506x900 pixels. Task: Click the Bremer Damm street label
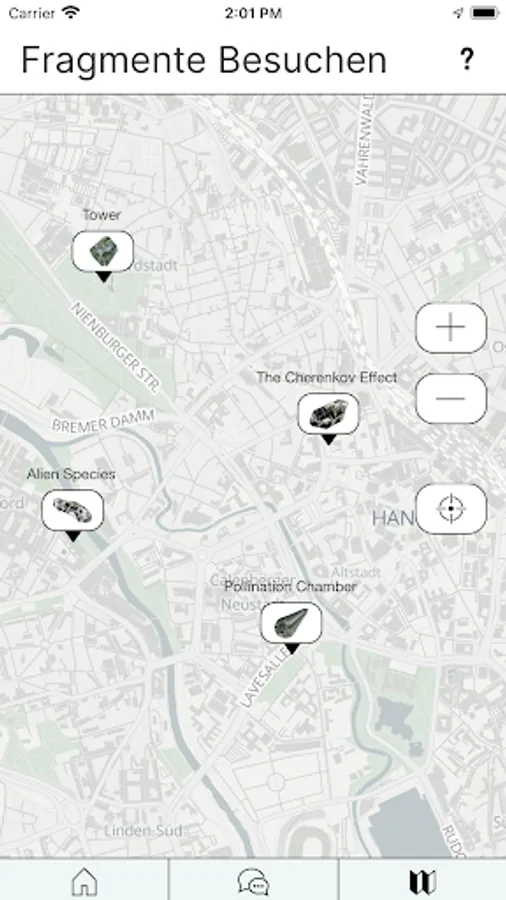coord(103,421)
